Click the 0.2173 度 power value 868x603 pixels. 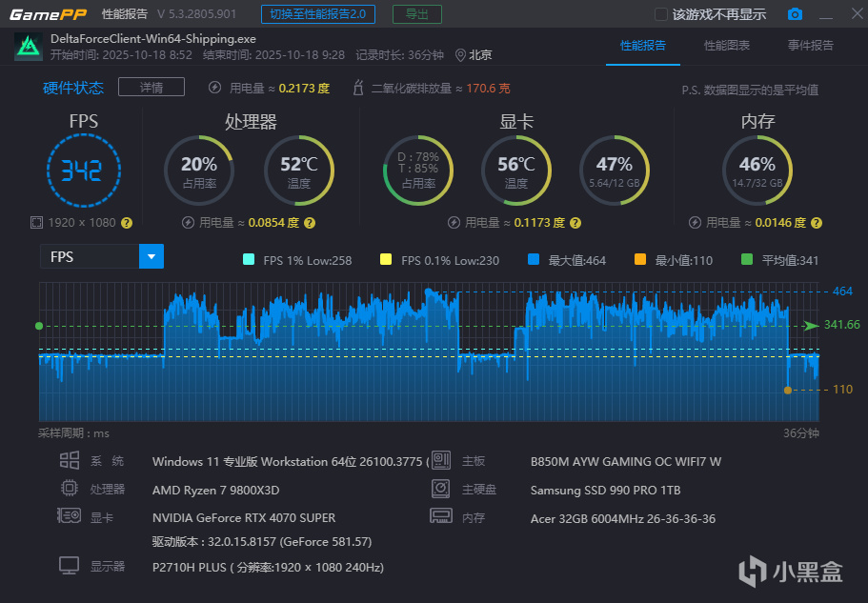pyautogui.click(x=305, y=88)
